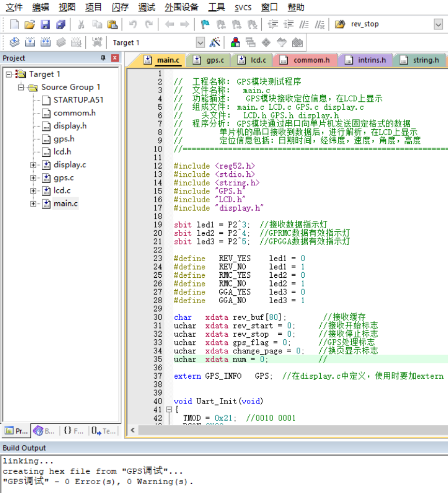Click the unindent selected lines icon

point(288,24)
